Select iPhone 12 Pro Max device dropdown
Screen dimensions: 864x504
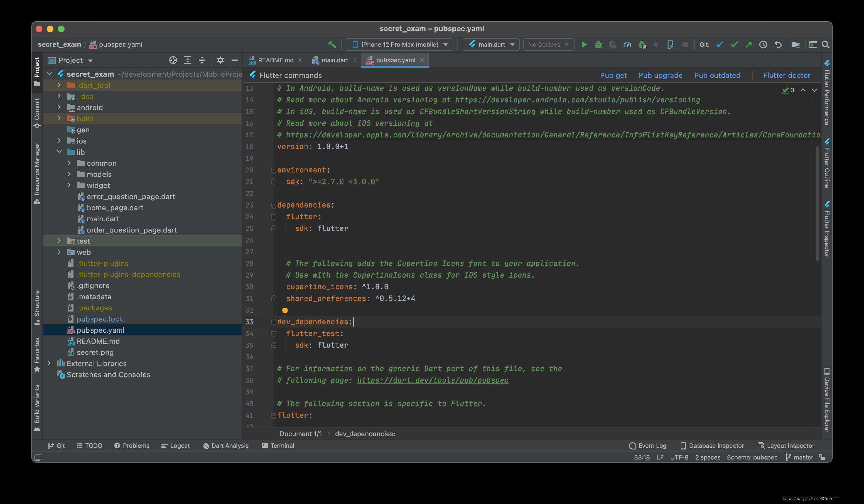click(x=399, y=45)
